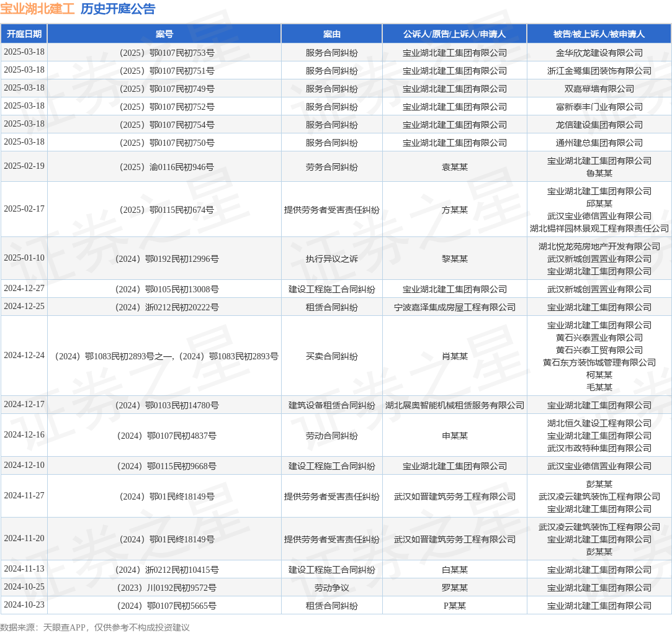Select case number (2025)渝0116民初946号

coord(167,167)
